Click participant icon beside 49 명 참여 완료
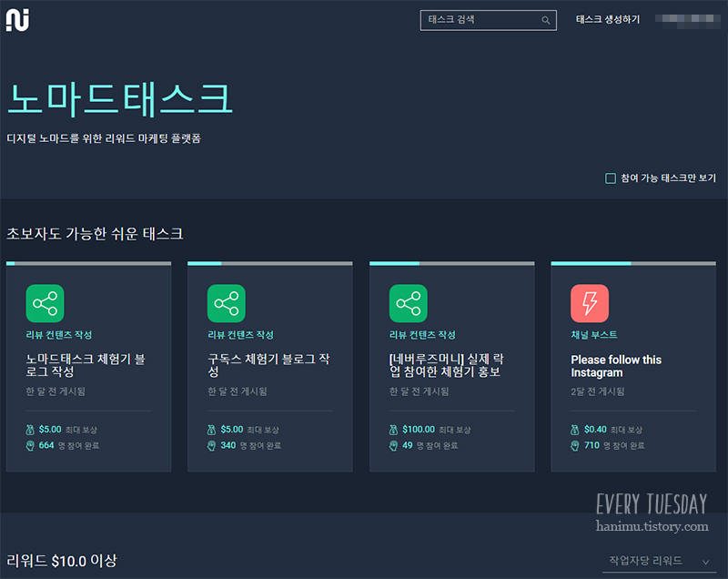The image size is (728, 579). (x=394, y=446)
